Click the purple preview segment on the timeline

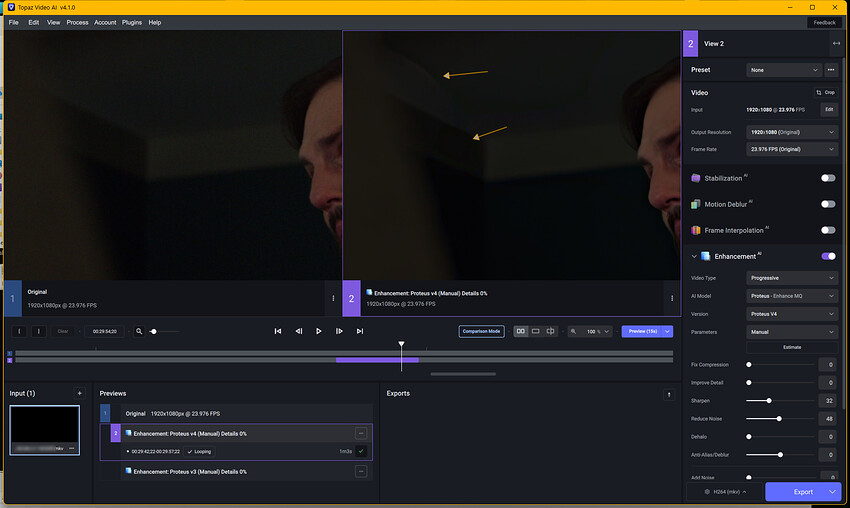pyautogui.click(x=377, y=360)
